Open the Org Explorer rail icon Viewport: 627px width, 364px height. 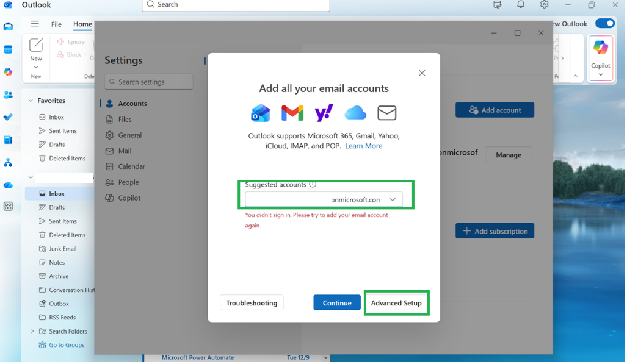(x=8, y=163)
